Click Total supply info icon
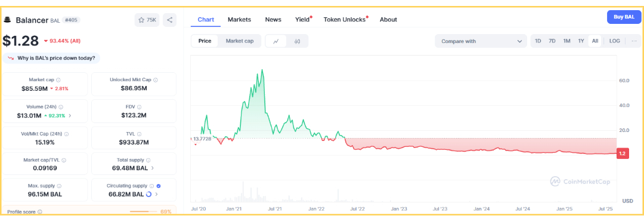Image resolution: width=644 pixels, height=221 pixels. (x=148, y=160)
